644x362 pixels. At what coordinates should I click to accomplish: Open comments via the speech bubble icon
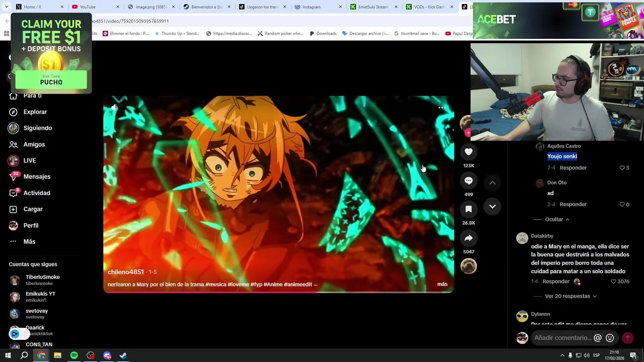click(x=468, y=180)
